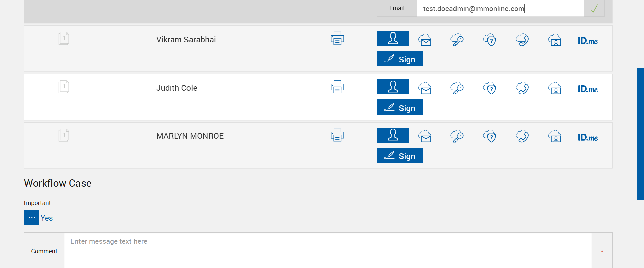Choose ID.me verification for Judith Cole
644x268 pixels.
(x=588, y=89)
